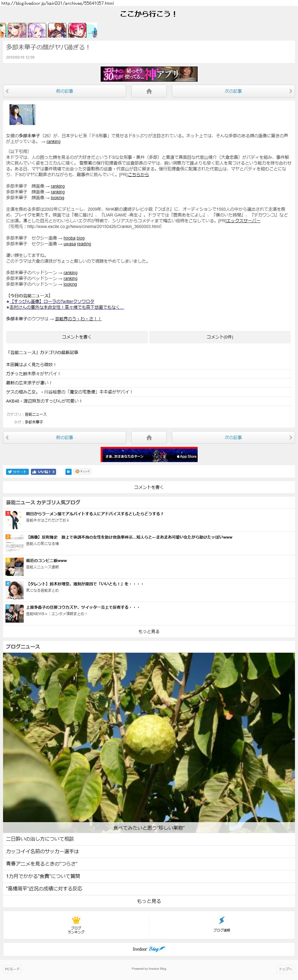Click the home icon below the article
This screenshot has height=980, width=298.
click(149, 437)
